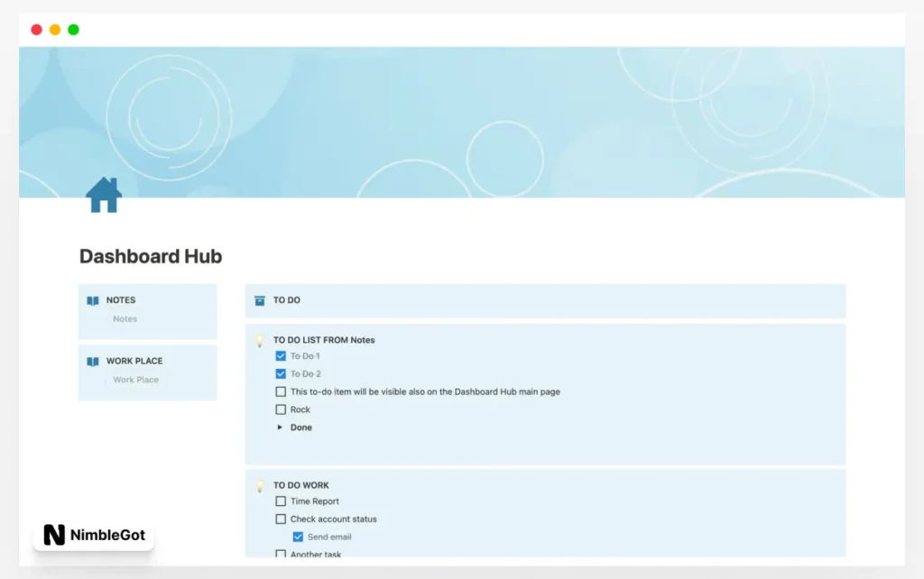The image size is (924, 579).
Task: Click the WORK PLACE heading text
Action: tap(134, 361)
